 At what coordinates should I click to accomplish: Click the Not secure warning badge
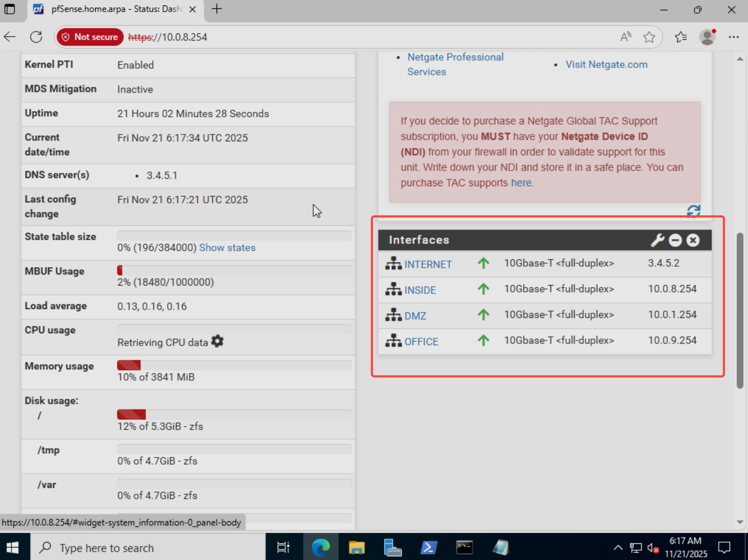click(90, 37)
